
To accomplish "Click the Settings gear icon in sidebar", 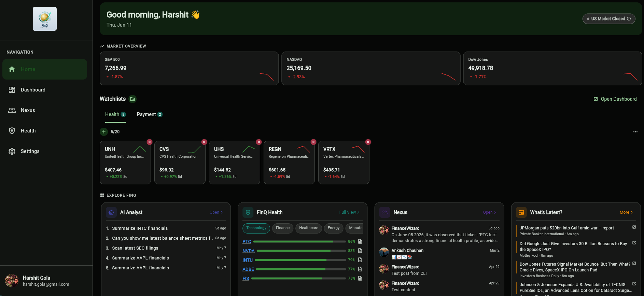I will 12,151.
